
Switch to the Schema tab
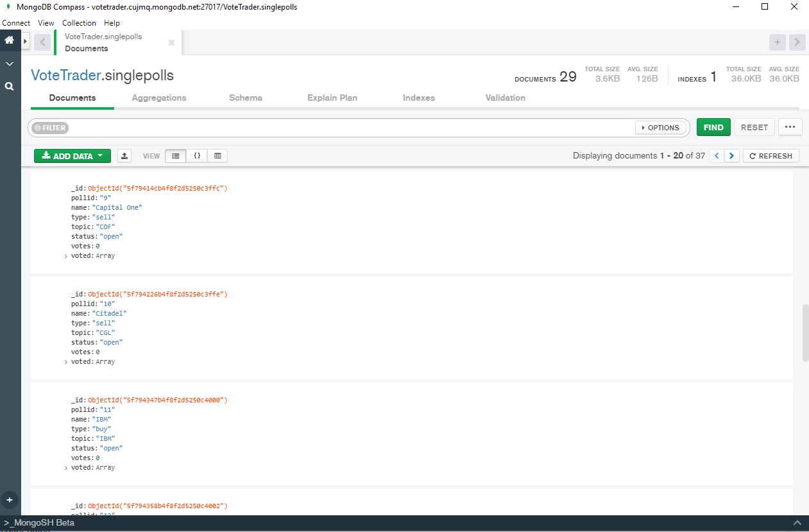pos(246,98)
